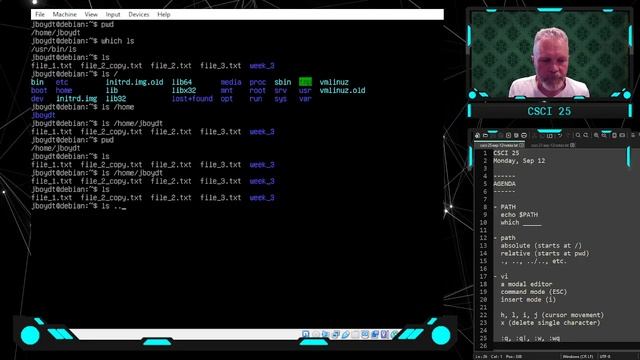This screenshot has height=360, width=640.
Task: Open the Devices menu
Action: 139,14
